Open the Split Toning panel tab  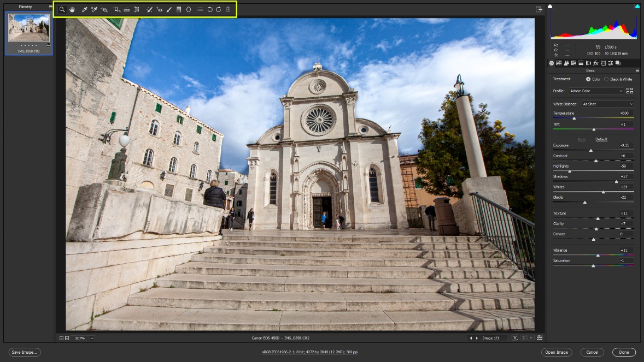tap(581, 63)
